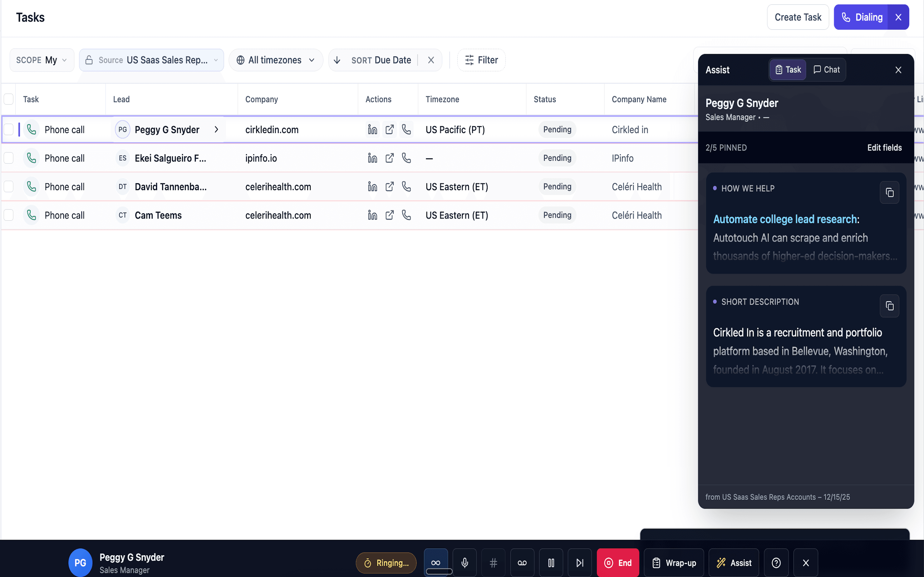
Task: Tick checkbox for David Tannenbaum row
Action: [9, 187]
